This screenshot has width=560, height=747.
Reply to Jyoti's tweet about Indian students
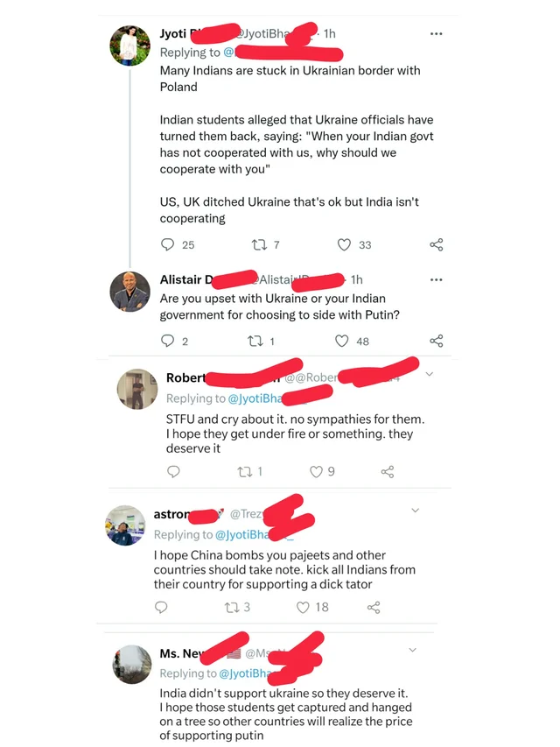click(x=167, y=245)
